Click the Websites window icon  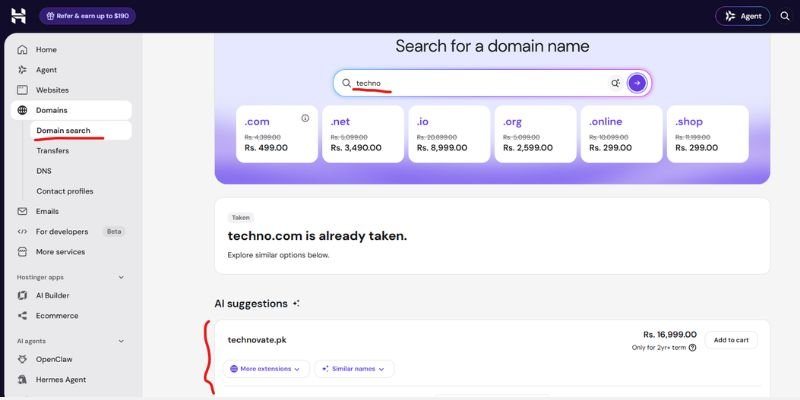click(22, 90)
